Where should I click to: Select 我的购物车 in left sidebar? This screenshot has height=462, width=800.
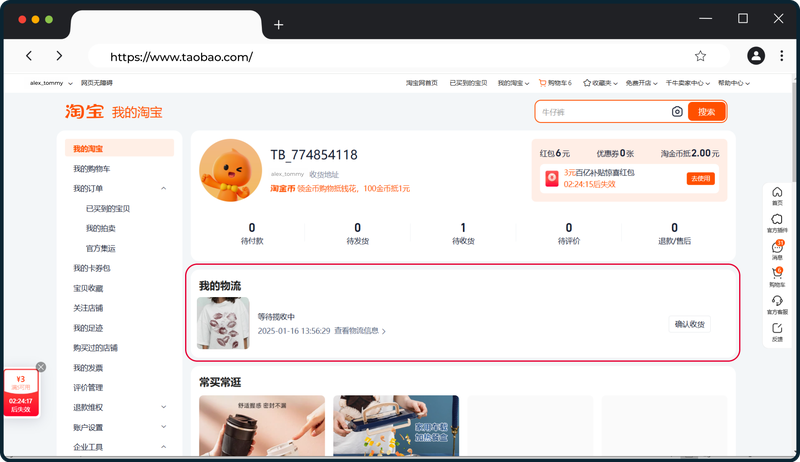91,169
